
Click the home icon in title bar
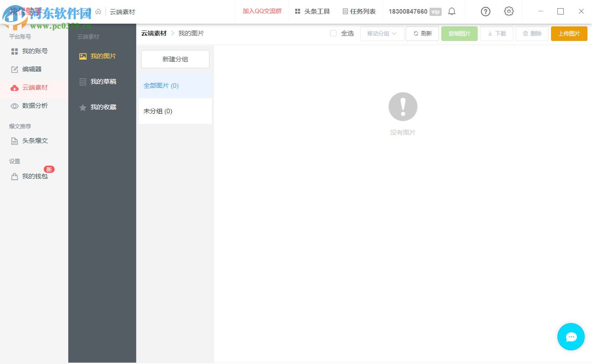click(x=98, y=11)
